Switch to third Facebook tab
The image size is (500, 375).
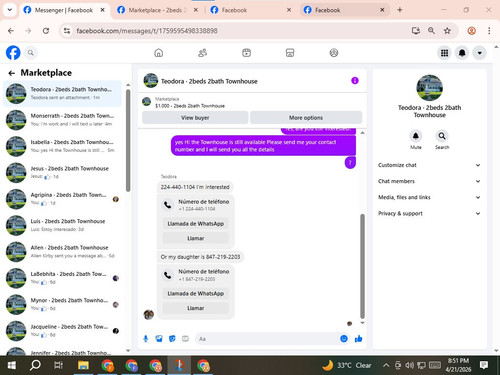point(251,10)
